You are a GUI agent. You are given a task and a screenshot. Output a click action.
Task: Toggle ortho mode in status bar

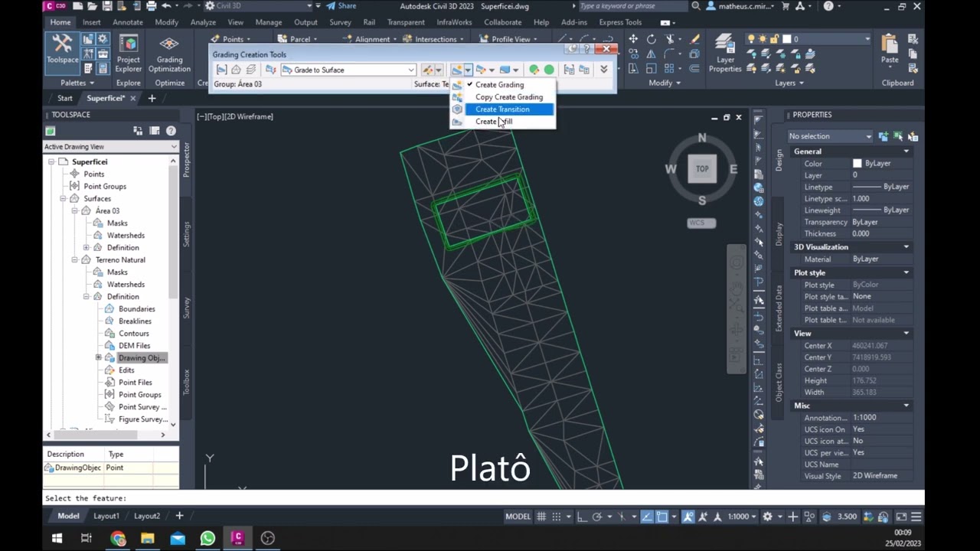pos(582,517)
